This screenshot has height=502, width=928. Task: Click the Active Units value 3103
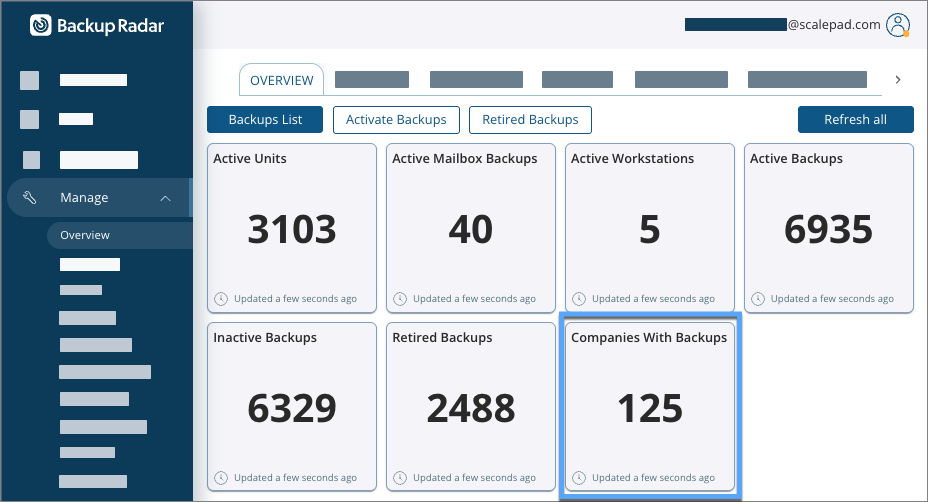pyautogui.click(x=292, y=229)
